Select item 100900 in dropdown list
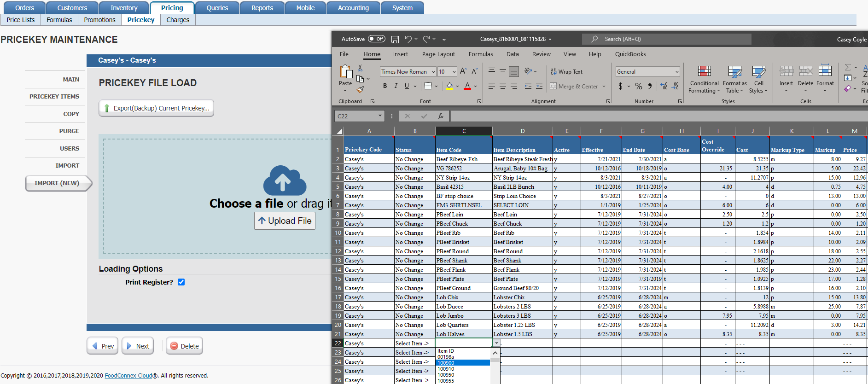The image size is (868, 384). point(462,363)
